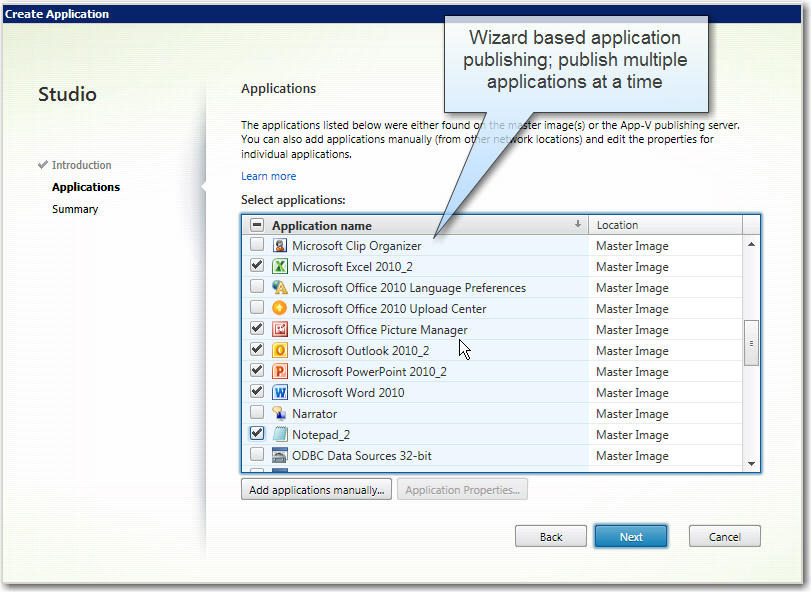This screenshot has width=811, height=592.
Task: Click the application list scrollbar thumb
Action: 752,343
